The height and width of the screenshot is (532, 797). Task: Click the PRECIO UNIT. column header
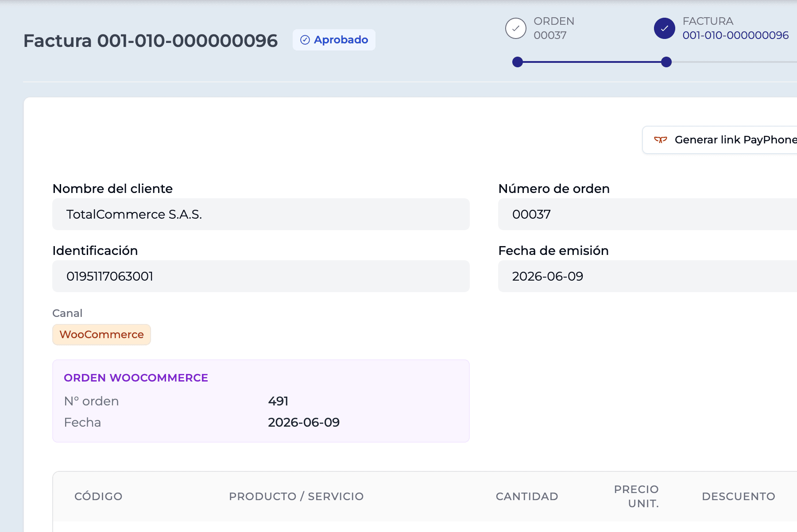[636, 497]
